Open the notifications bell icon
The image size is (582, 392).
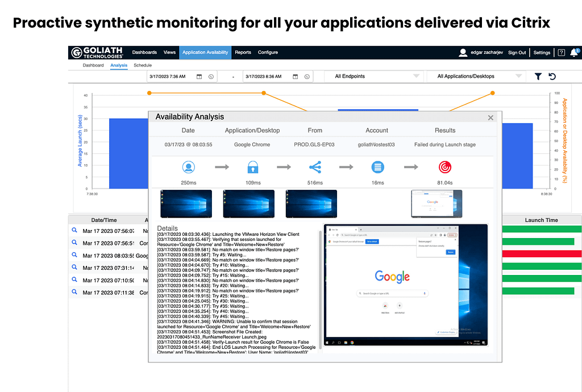pos(574,52)
